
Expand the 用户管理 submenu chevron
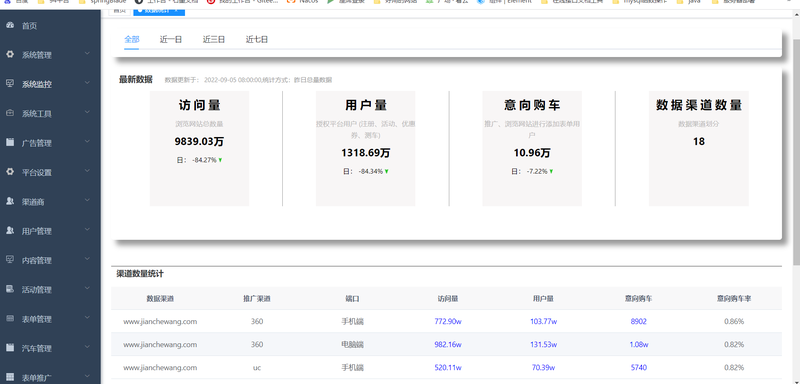(x=87, y=229)
